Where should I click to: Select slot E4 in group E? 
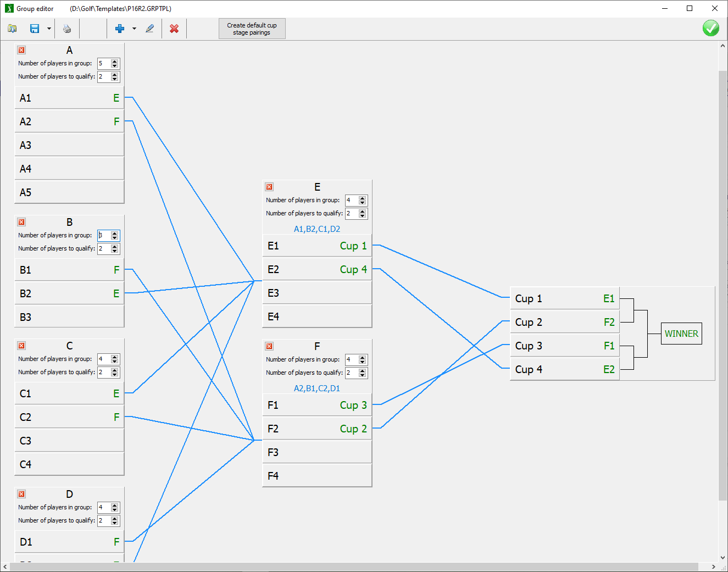point(317,316)
